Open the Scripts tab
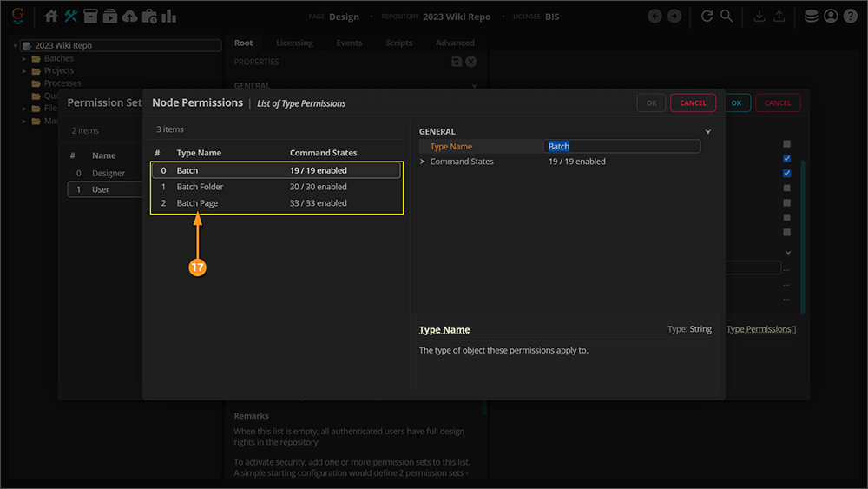Viewport: 868px width, 489px height. pos(398,43)
